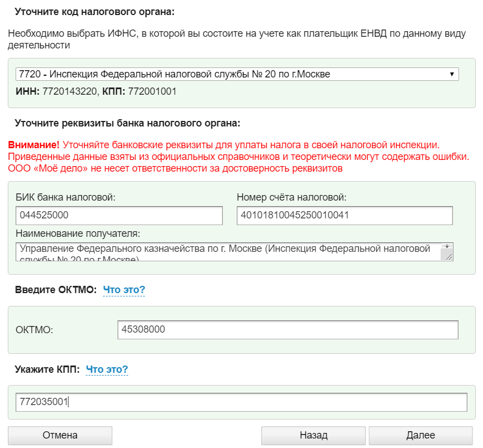Focus the КПП field containing 772035001
Image resolution: width=483 pixels, height=448 pixels.
click(x=241, y=402)
